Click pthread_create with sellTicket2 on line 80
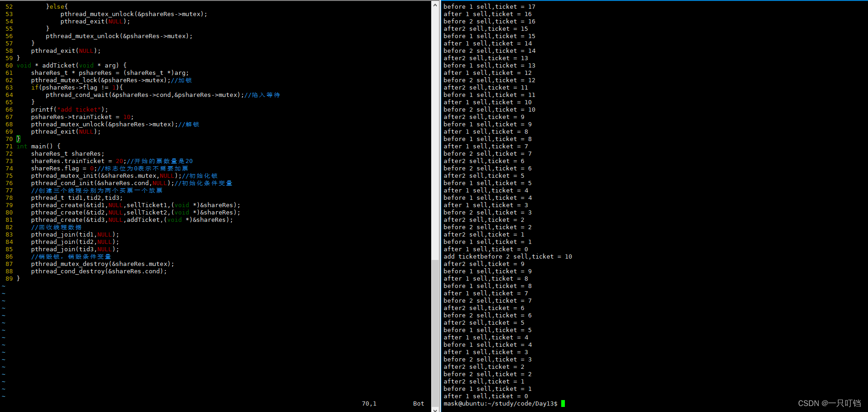This screenshot has height=412, width=868. coord(135,213)
